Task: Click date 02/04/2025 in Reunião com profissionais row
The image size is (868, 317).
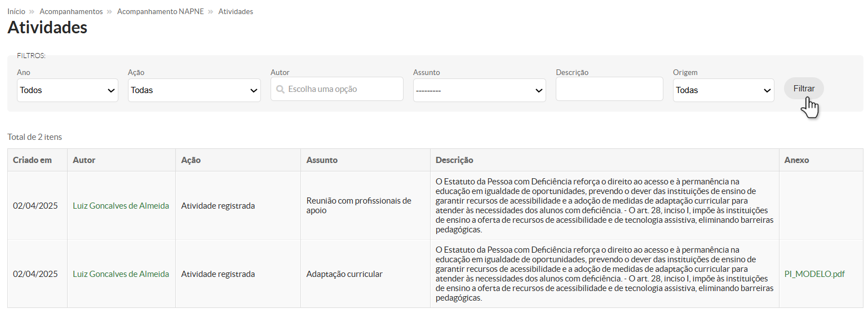Action: pos(36,206)
